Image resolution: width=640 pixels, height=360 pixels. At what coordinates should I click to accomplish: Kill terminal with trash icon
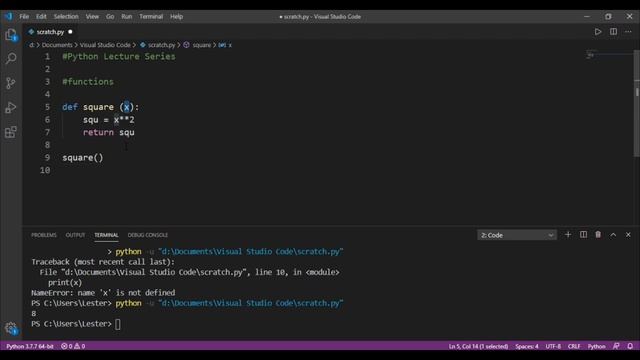pyautogui.click(x=598, y=235)
